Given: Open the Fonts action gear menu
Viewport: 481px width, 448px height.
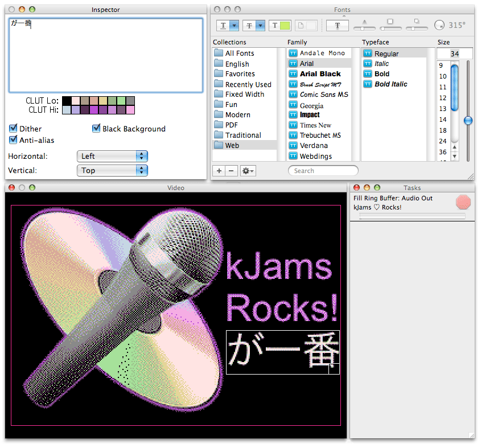Looking at the screenshot, I should [248, 171].
